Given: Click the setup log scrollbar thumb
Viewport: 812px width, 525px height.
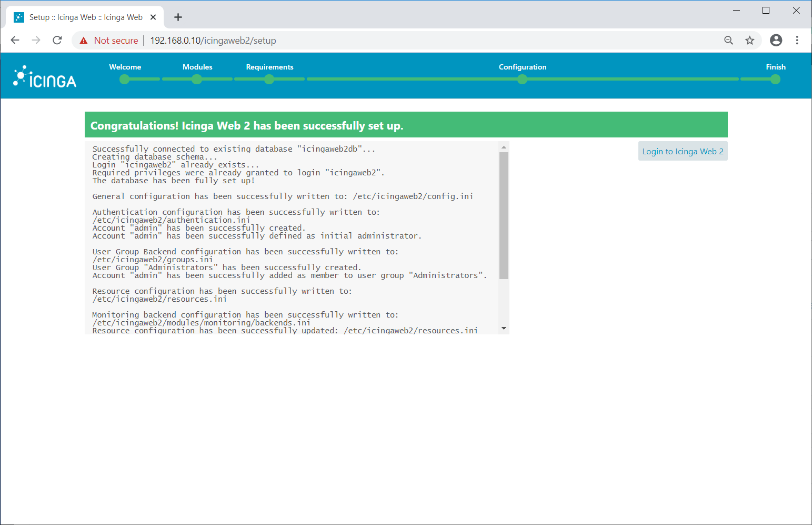Looking at the screenshot, I should coord(504,216).
